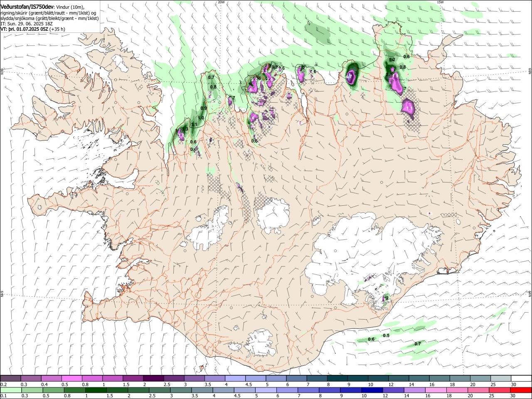Viewport: 532px width, 399px height.
Task: Click the 0.2 label on the upper legend row
Action: (4, 385)
